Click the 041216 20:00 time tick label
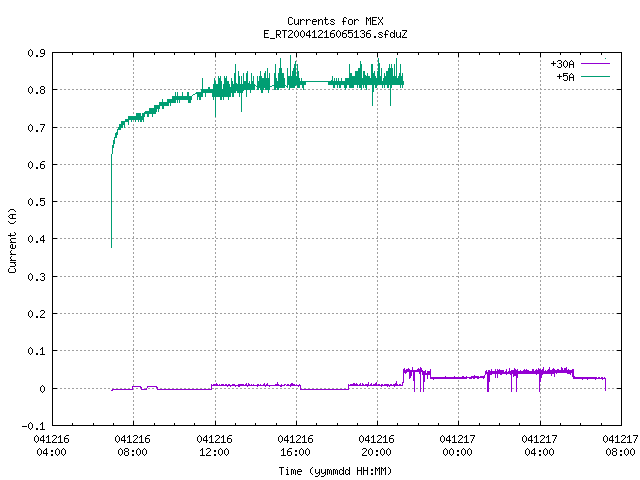 tap(376, 446)
